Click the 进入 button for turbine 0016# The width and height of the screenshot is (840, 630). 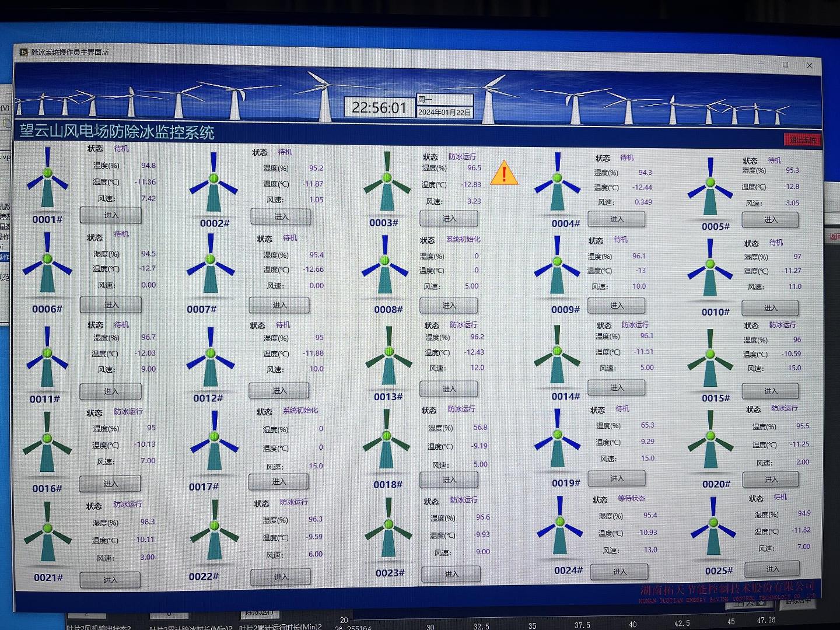[x=110, y=484]
